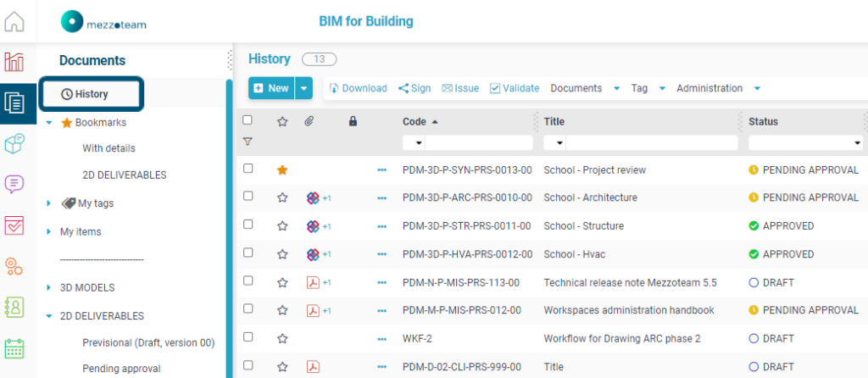This screenshot has width=868, height=378.
Task: Open the tasks checkmark icon
Action: click(14, 225)
